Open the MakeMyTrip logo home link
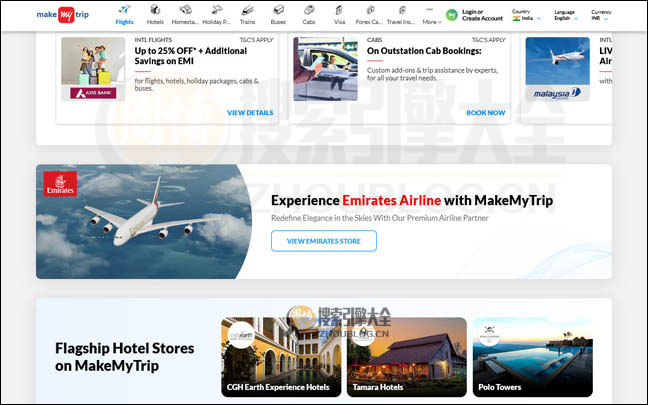 [x=62, y=15]
